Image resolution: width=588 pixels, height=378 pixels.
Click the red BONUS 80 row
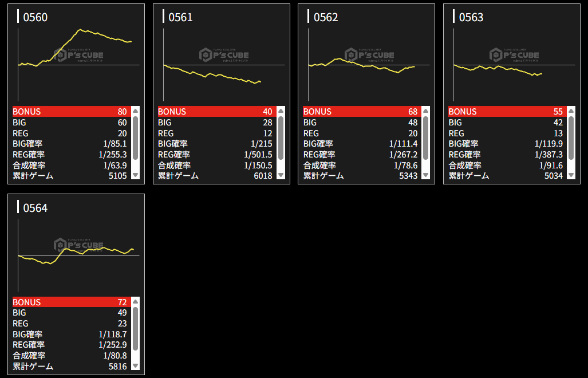click(72, 111)
